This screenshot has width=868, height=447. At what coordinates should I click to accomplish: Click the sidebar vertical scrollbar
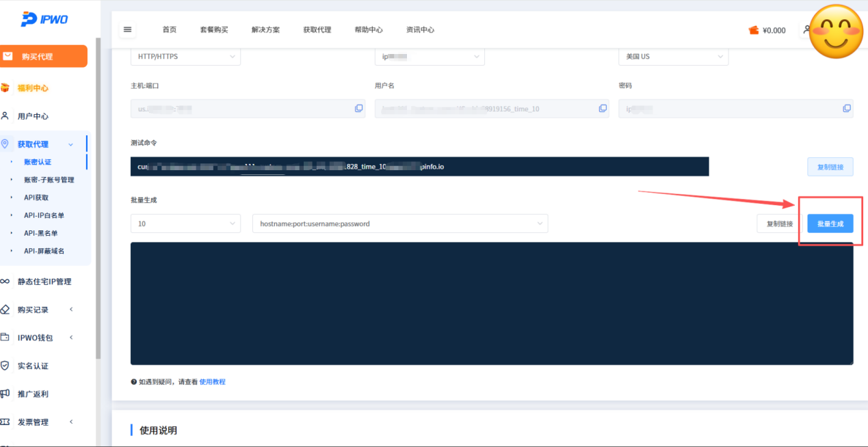pos(98,198)
